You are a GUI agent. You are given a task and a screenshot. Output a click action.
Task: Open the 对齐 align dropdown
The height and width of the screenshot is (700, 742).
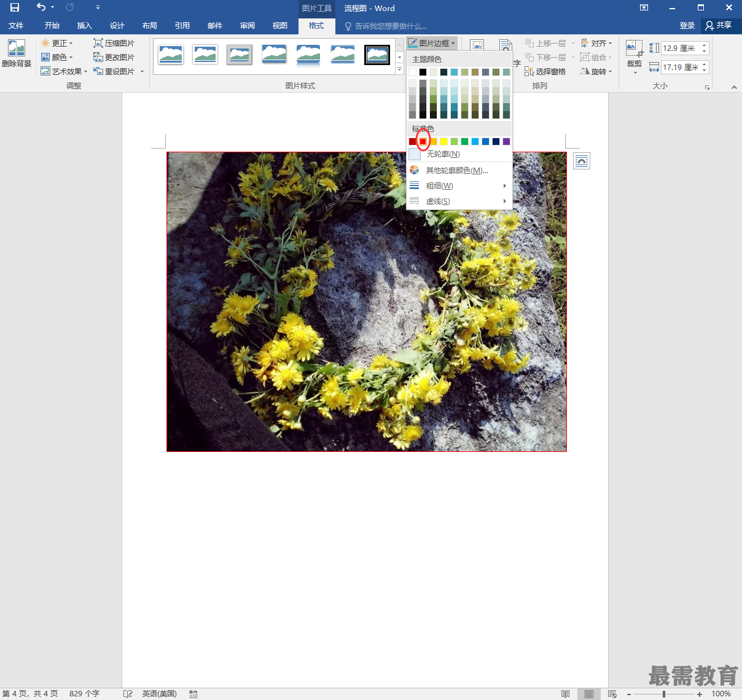click(x=596, y=43)
